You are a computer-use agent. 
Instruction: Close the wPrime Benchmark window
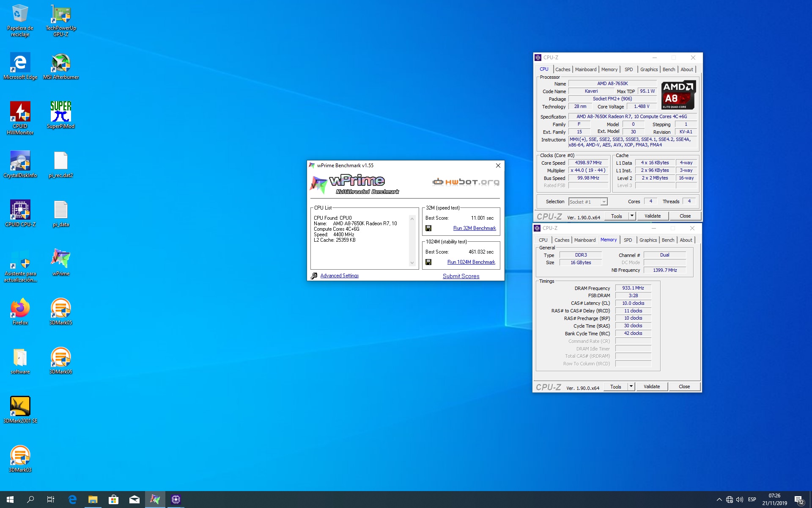[x=498, y=166]
